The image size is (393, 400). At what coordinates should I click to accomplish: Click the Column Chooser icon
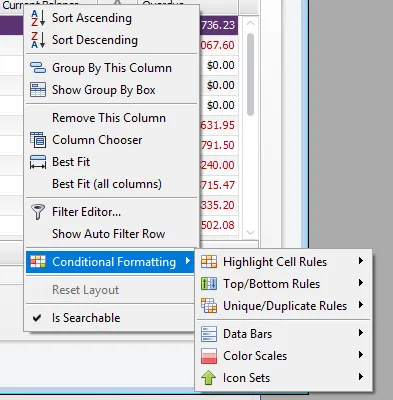38,140
